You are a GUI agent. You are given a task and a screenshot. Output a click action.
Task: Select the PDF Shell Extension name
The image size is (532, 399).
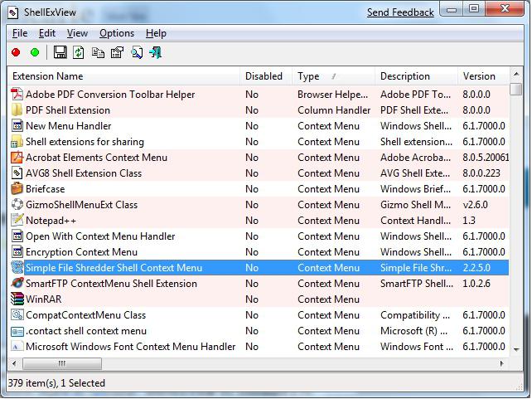pyautogui.click(x=68, y=110)
